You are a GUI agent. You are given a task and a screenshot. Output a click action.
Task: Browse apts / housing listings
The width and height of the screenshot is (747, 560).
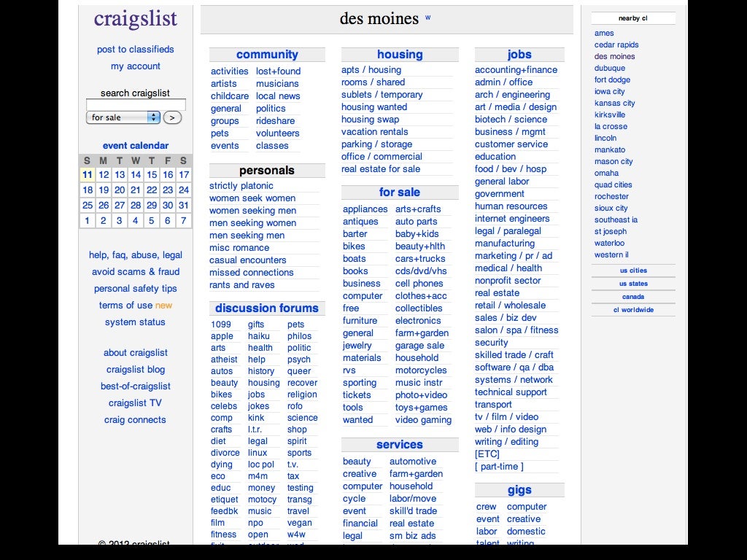tap(371, 70)
